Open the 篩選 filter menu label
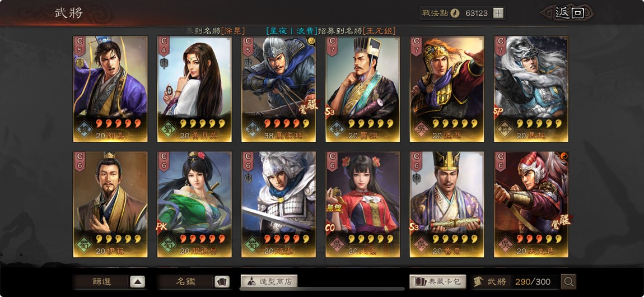644x297 pixels. (x=102, y=282)
